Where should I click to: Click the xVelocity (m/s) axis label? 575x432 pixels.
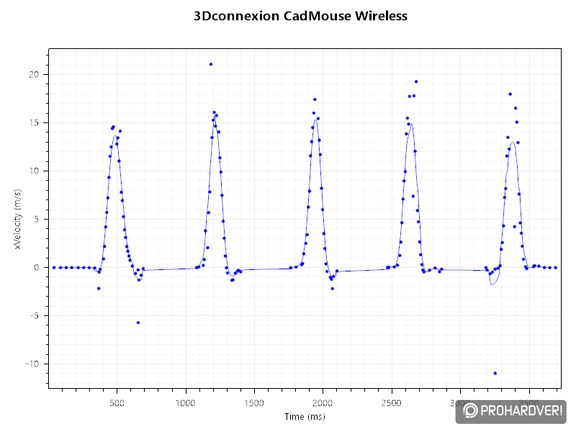point(18,219)
